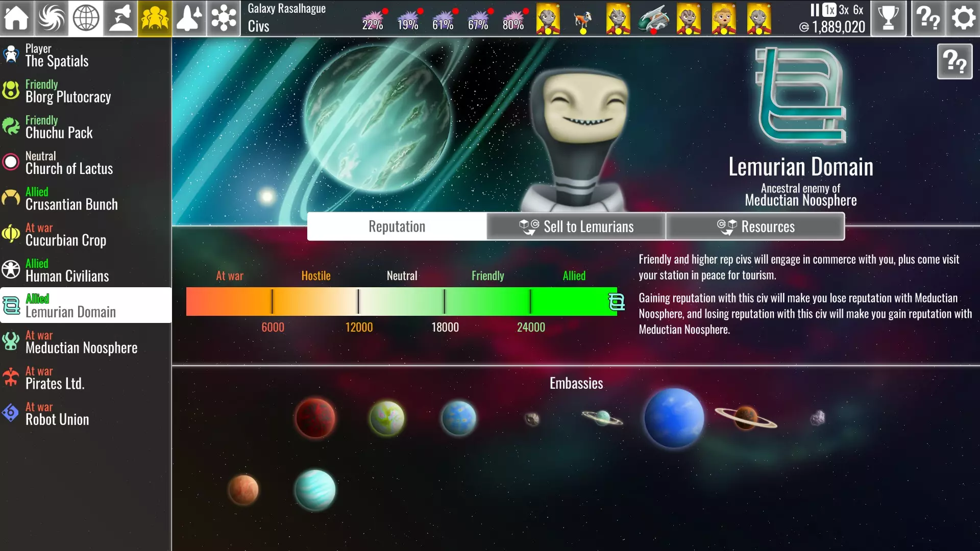The width and height of the screenshot is (980, 551).
Task: Set game speed to 3x
Action: click(844, 10)
